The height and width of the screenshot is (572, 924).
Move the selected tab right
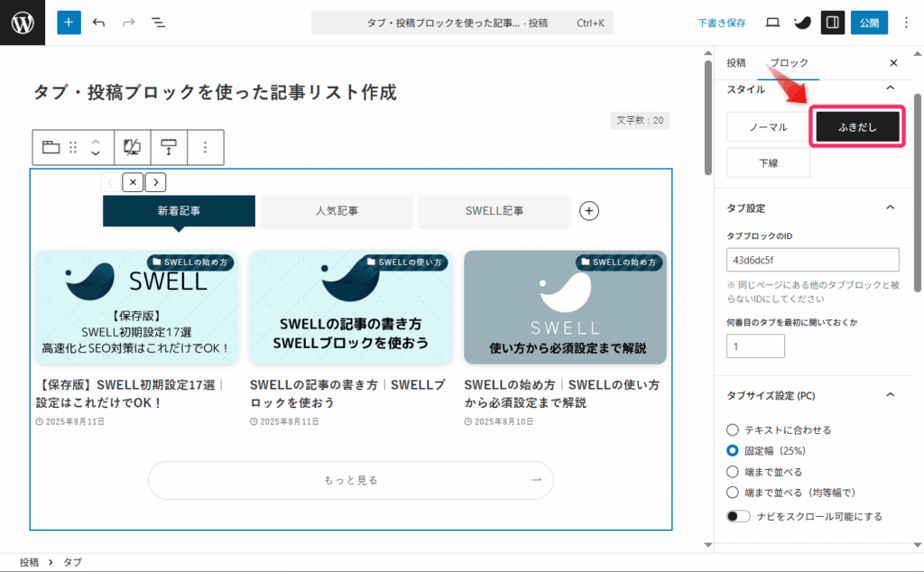coord(155,182)
